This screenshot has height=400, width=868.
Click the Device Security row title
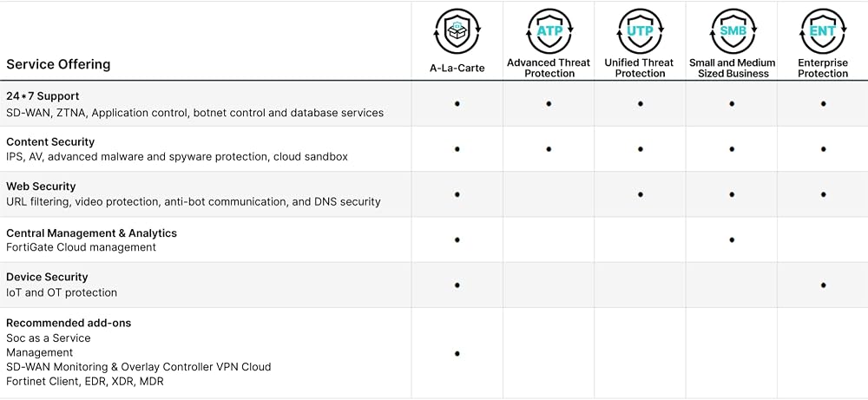coord(47,277)
